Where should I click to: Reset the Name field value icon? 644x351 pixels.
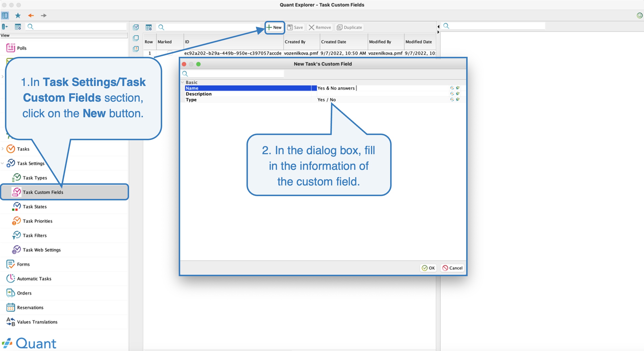(x=452, y=88)
